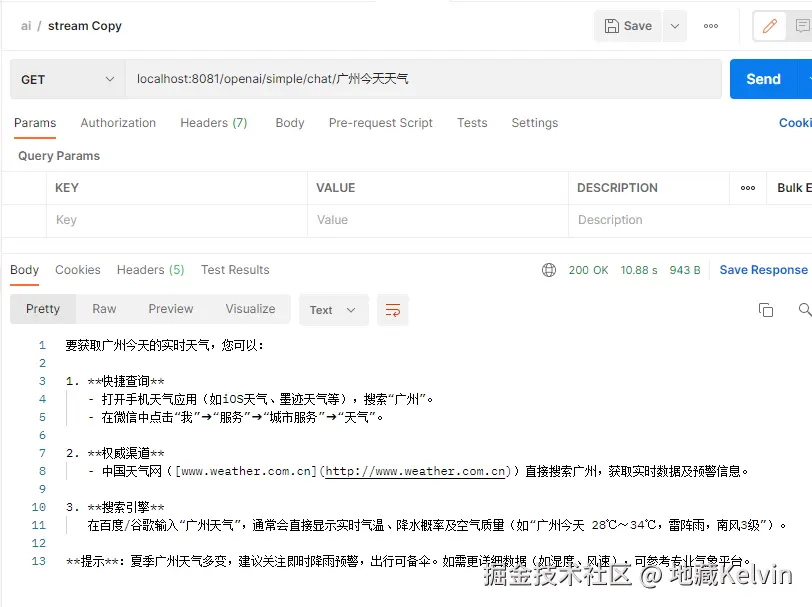Click the pencil edit icon
Image resolution: width=812 pixels, height=607 pixels.
tap(770, 26)
